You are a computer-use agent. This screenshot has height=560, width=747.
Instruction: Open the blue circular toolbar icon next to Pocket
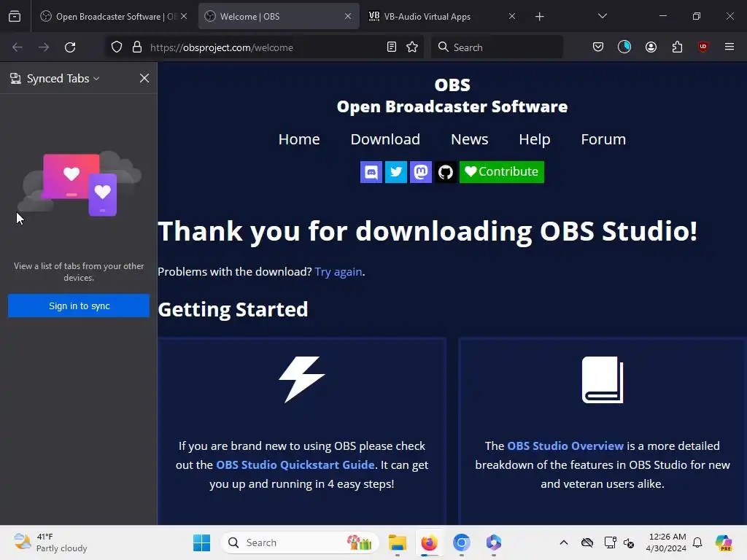(624, 47)
